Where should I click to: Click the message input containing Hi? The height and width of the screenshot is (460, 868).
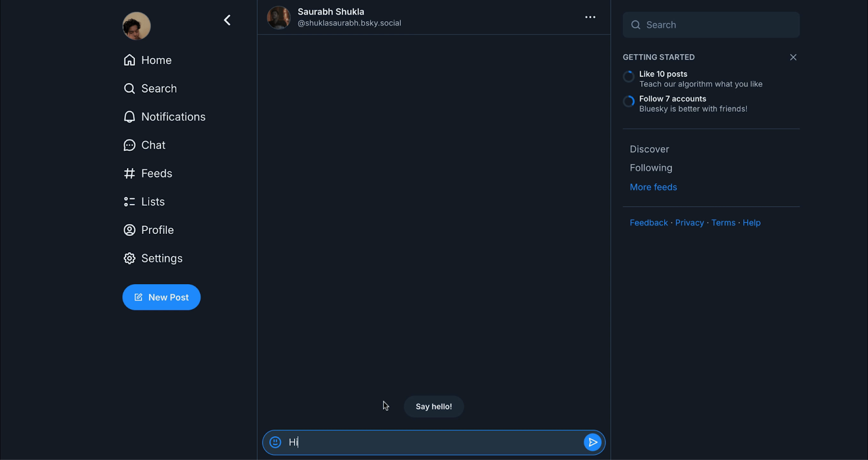[433, 442]
